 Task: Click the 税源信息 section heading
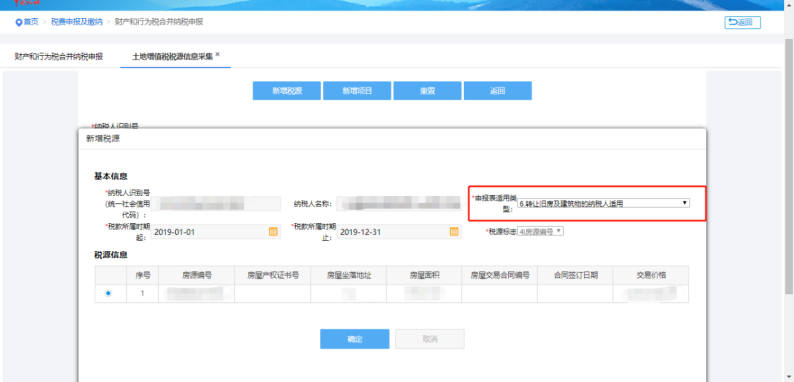[110, 254]
